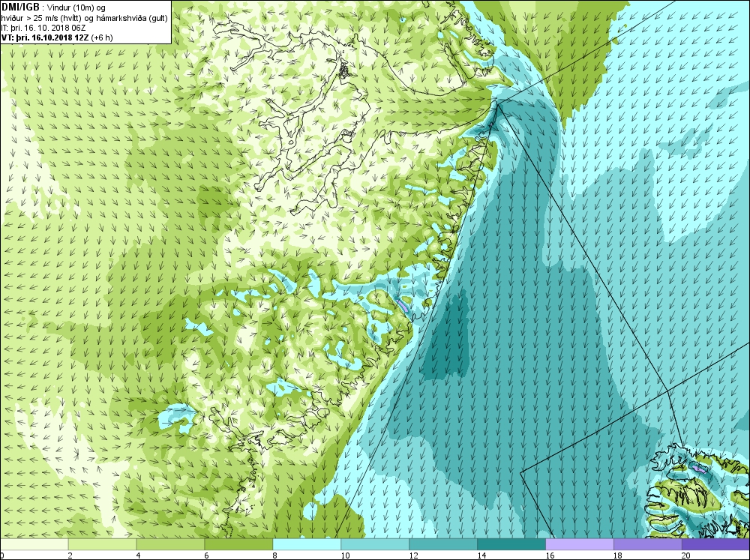Screen dimensions: 750x560
Task: Click the lavender 16–18 m/s legend swatch
Action: (x=579, y=544)
